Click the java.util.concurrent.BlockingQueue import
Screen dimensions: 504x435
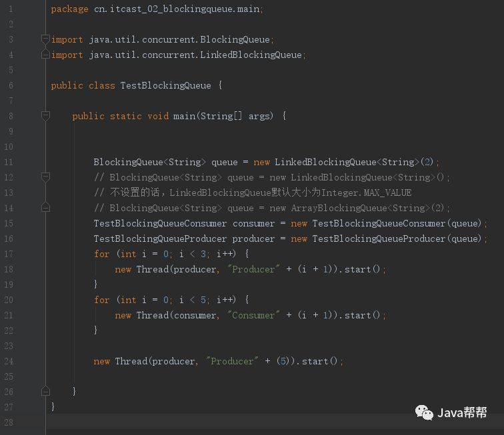[x=179, y=39]
